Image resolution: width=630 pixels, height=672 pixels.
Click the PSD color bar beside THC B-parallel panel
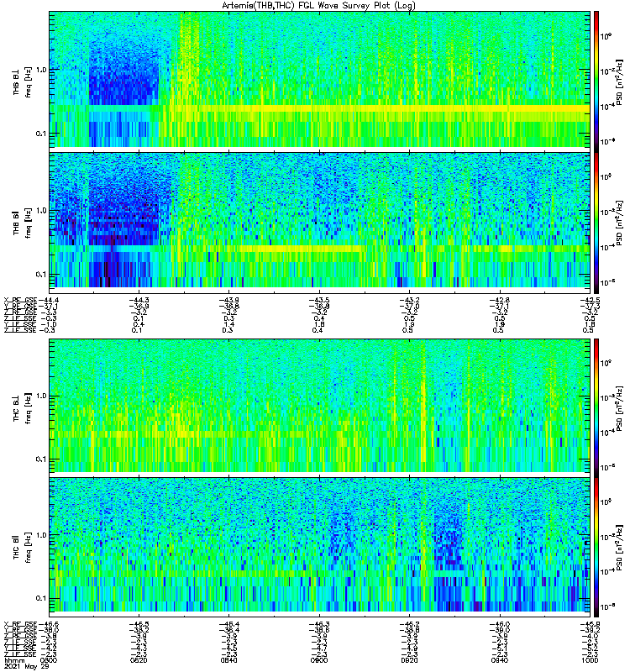point(596,548)
